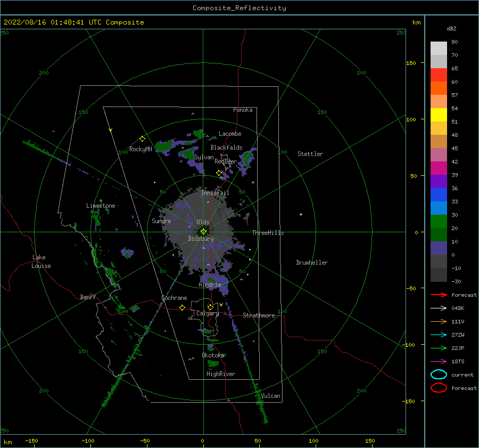Image resolution: width=479 pixels, height=448 pixels.
Task: Select the Didsbury label
Action: coord(201,239)
